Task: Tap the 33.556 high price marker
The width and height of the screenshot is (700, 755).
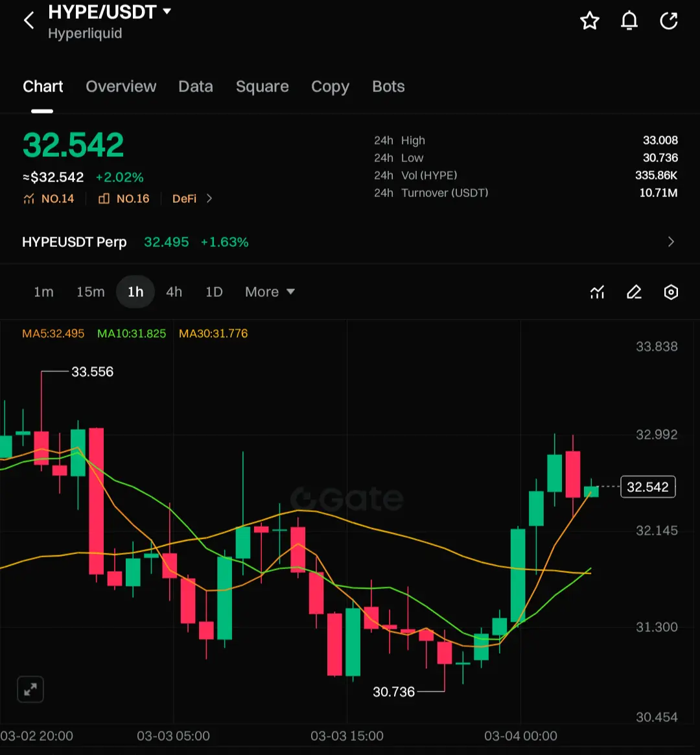Action: [93, 372]
